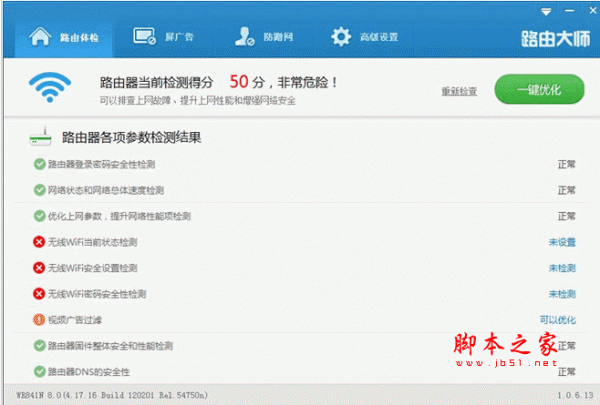Click green check for 路由器固件整体安全和性能检测
Screen dimensions: 600x405
click(39, 346)
